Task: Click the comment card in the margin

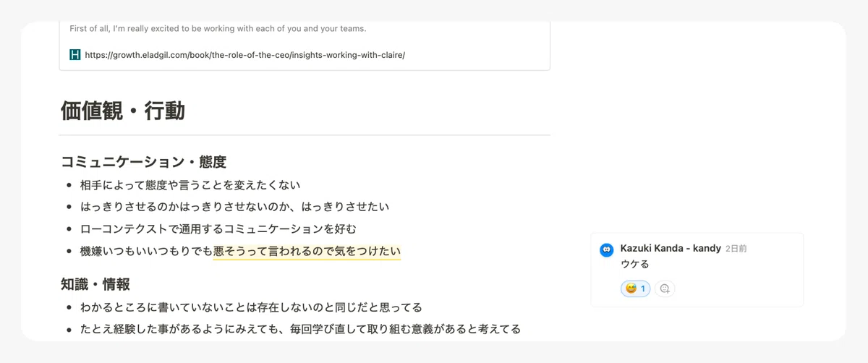Action: point(697,270)
